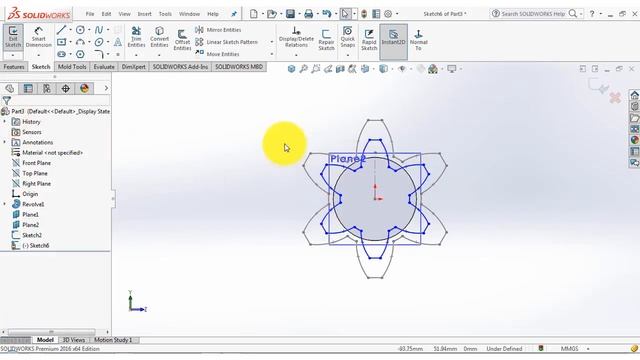Open the Rectangle tool dropdown arrow

70,42
